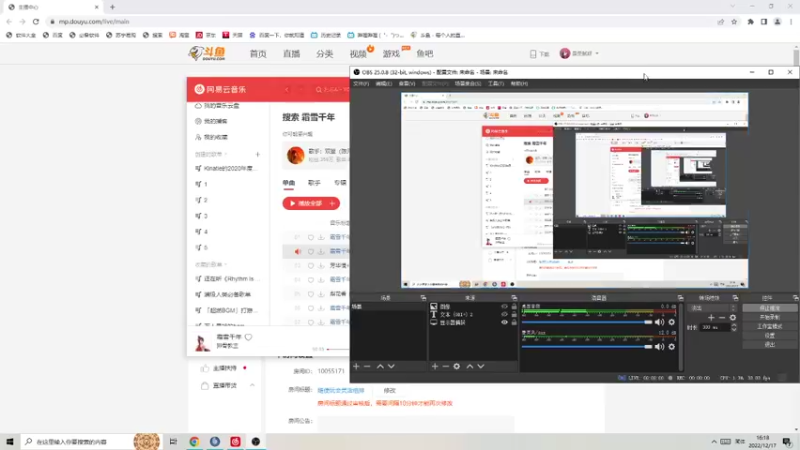Add a new source in OBS Sources panel
800x450 pixels.
(x=435, y=366)
